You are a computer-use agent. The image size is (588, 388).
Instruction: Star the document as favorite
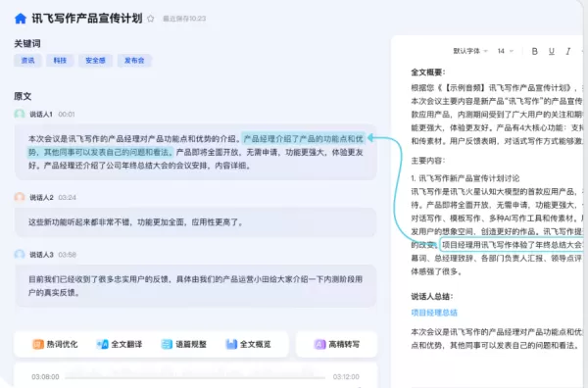click(x=151, y=19)
